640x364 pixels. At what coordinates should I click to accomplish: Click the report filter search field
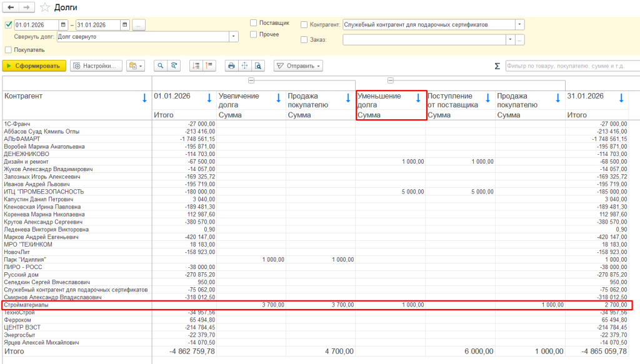tap(572, 66)
